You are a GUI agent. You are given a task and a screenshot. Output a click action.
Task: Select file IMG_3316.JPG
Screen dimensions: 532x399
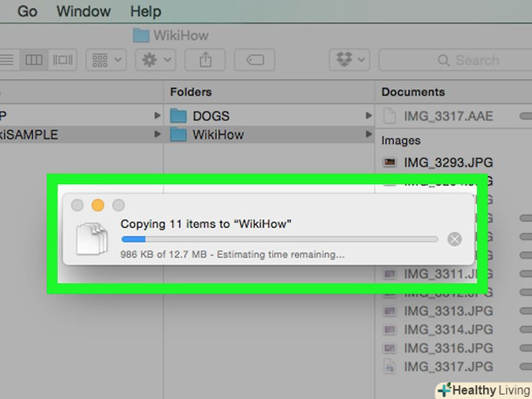tap(448, 348)
